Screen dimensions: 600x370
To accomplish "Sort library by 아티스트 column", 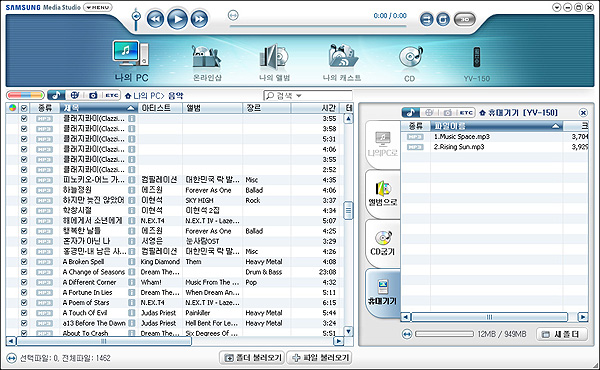I will 160,108.
